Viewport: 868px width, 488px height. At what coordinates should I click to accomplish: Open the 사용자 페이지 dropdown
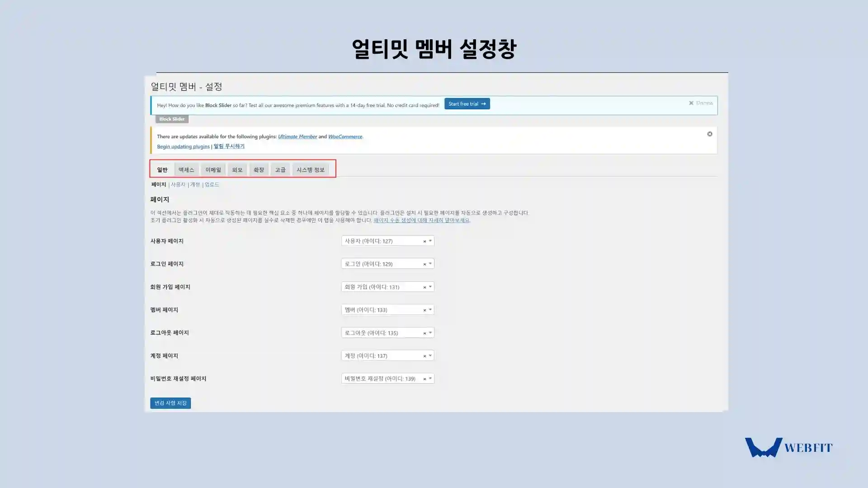[387, 241]
